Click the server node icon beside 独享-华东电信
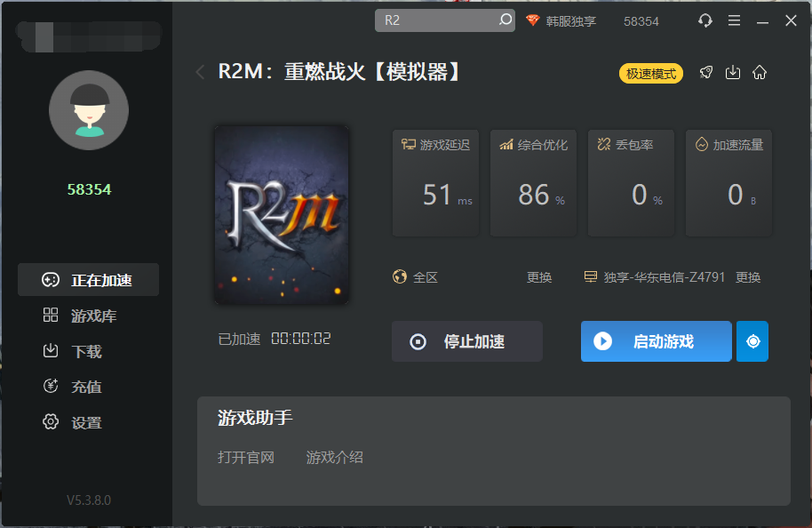 591,276
